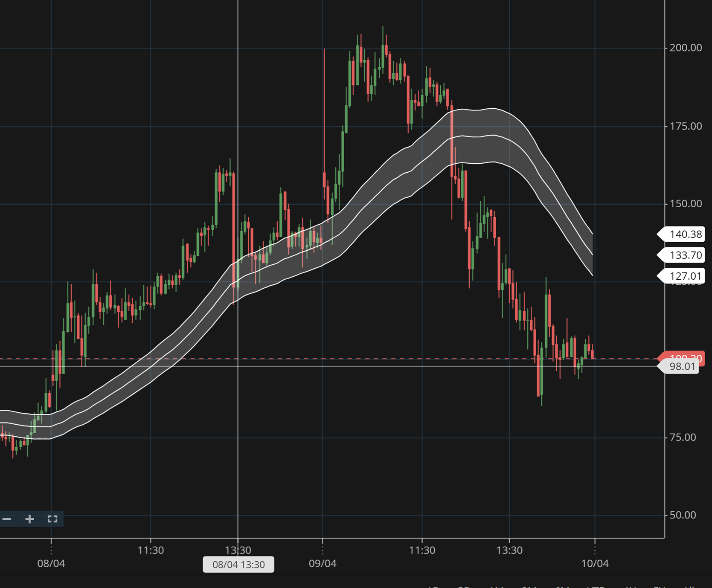Click the 08/04 13:30 crosshair time label
The image size is (712, 588).
pos(238,565)
